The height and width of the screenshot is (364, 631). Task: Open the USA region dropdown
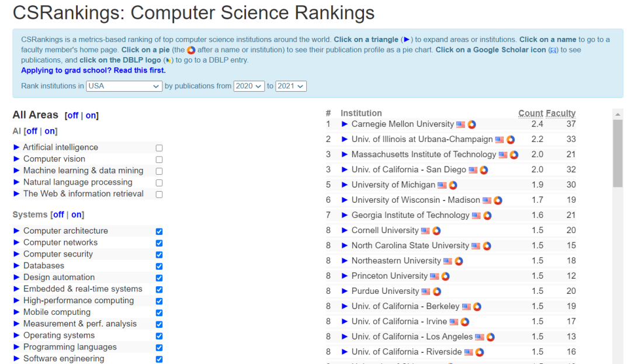pyautogui.click(x=124, y=86)
